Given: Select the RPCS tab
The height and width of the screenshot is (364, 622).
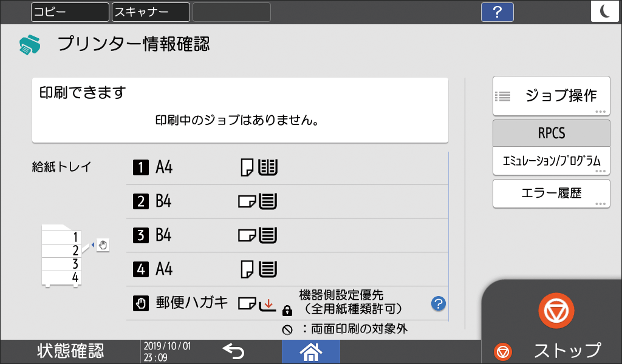Looking at the screenshot, I should (551, 133).
